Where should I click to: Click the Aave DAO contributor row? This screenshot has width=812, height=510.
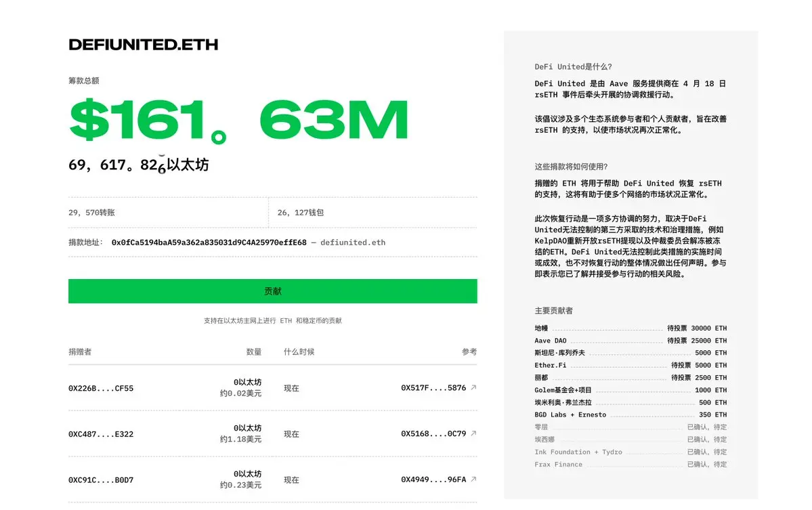631,341
